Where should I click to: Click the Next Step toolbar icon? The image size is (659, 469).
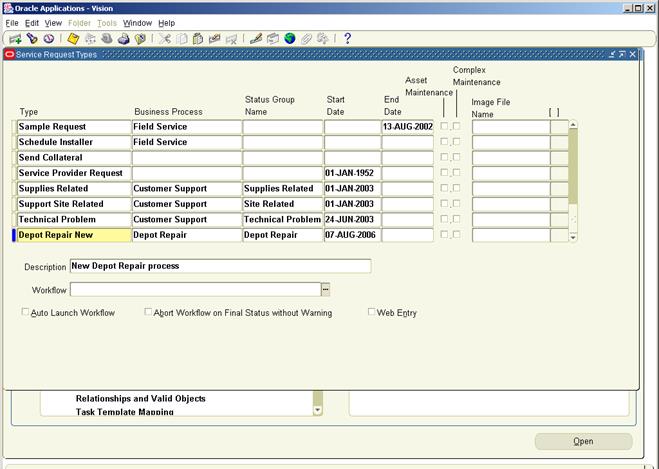[x=90, y=39]
